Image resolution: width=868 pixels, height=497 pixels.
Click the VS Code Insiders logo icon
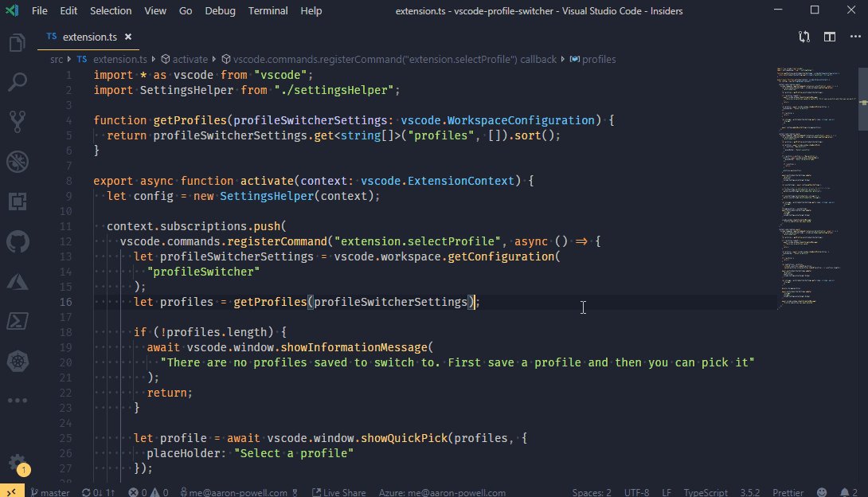(12, 10)
